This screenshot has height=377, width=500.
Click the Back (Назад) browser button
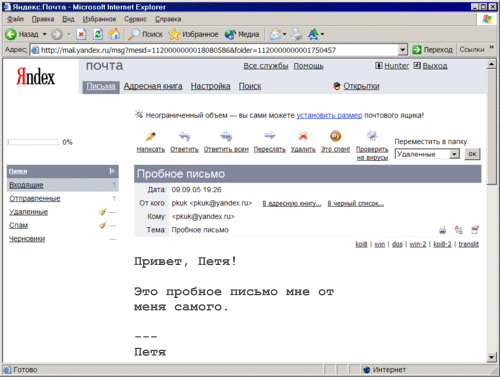click(x=22, y=34)
